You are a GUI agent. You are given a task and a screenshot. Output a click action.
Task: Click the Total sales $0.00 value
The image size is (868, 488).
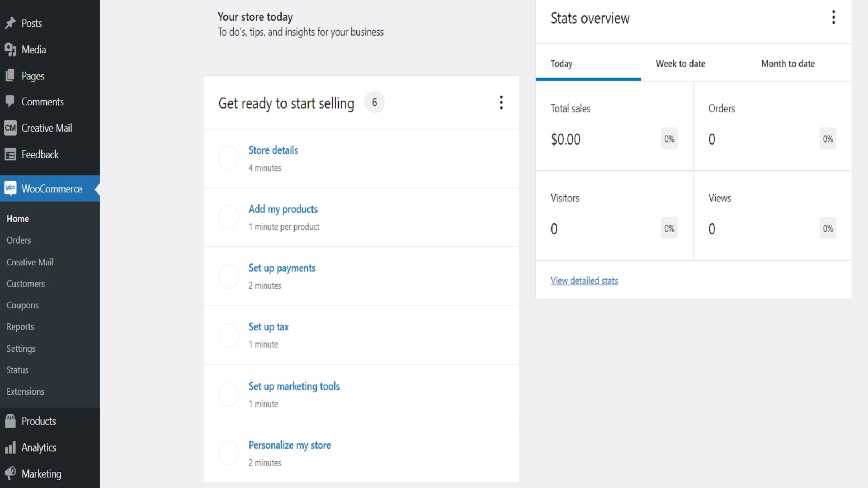566,139
